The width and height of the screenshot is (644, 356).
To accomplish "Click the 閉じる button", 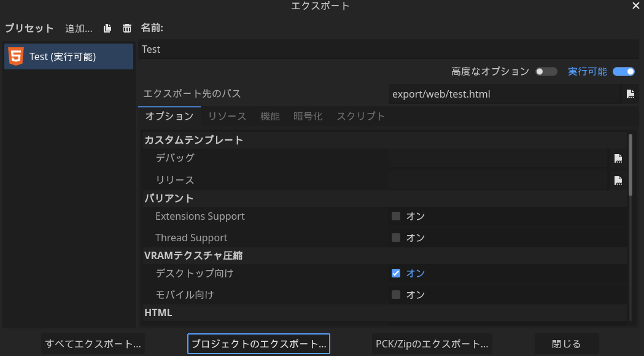I will click(x=567, y=344).
